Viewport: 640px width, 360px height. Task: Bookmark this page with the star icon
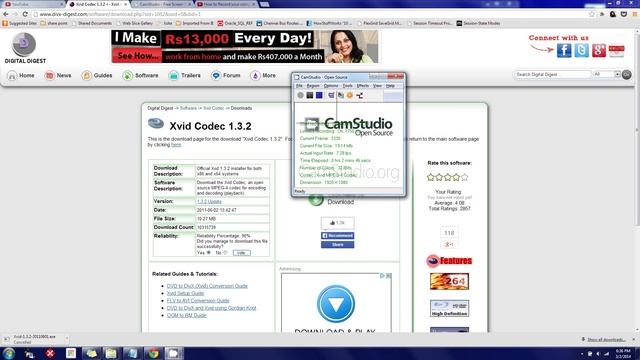click(592, 14)
